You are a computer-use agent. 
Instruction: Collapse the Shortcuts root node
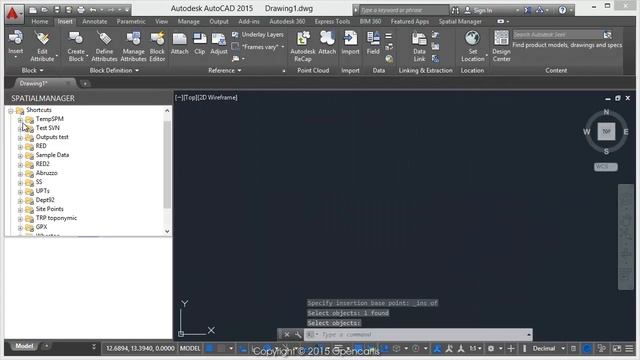coord(11,111)
